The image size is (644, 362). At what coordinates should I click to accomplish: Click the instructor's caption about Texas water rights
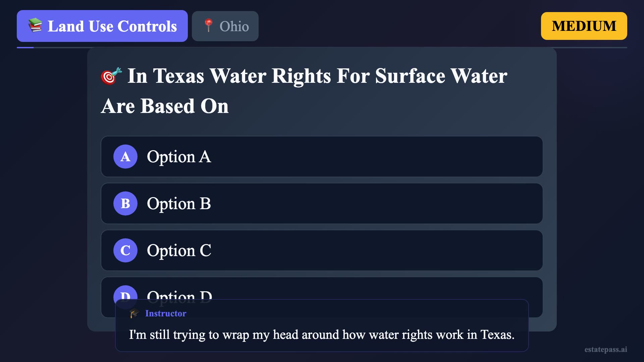tap(322, 335)
